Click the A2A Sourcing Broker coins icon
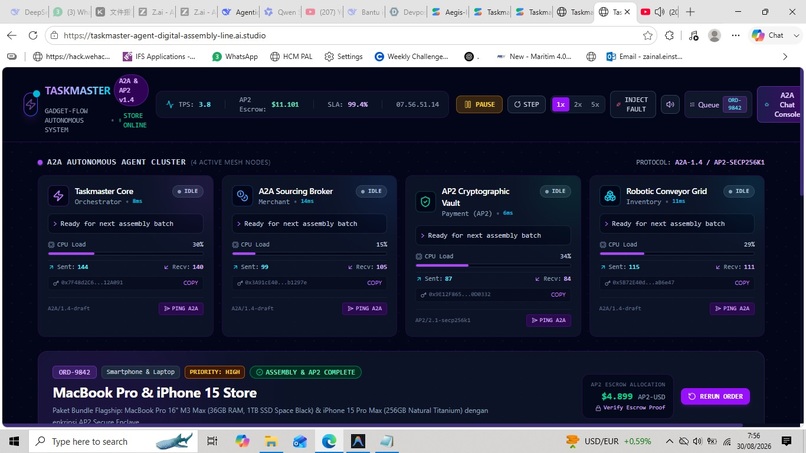 pos(242,196)
